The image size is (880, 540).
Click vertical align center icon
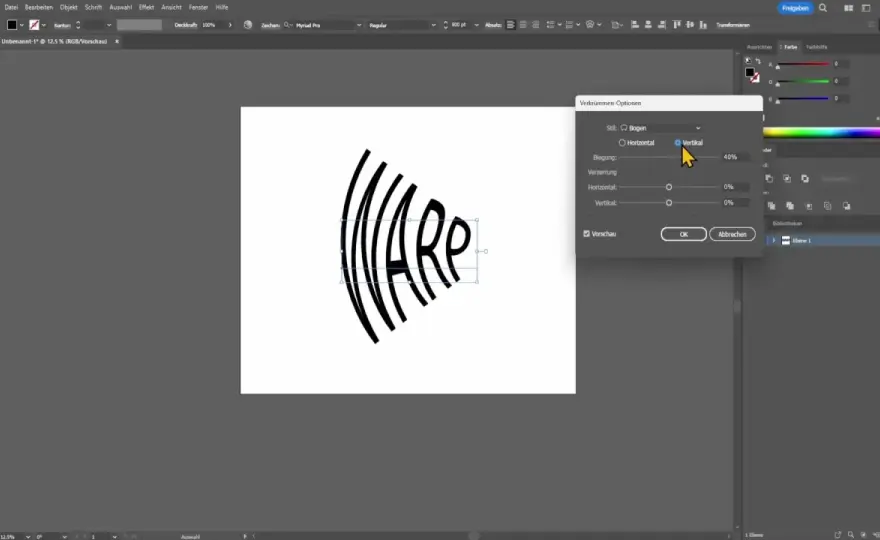point(690,25)
